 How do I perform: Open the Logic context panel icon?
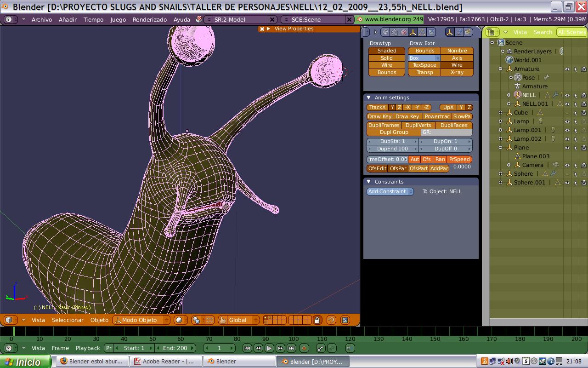(x=385, y=32)
